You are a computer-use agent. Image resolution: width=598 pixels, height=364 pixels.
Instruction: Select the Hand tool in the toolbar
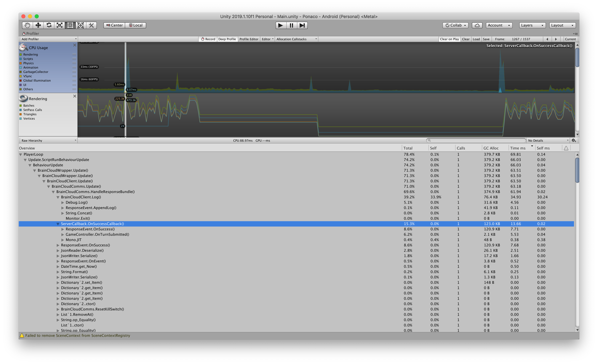pyautogui.click(x=27, y=25)
